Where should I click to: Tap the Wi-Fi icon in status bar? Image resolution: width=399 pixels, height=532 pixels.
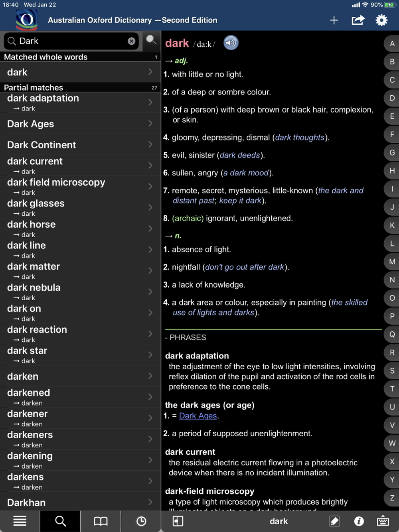[365, 5]
